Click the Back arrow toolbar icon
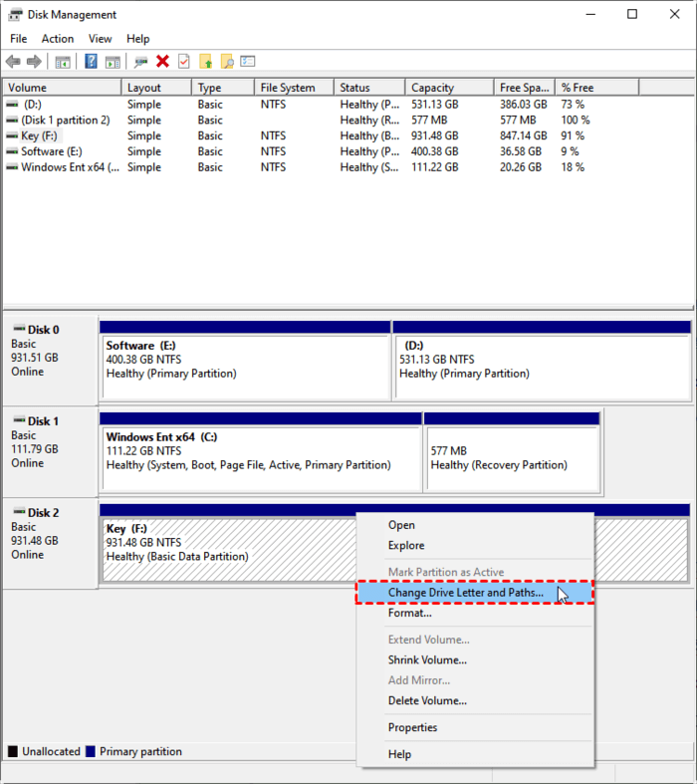697x784 pixels. 13,62
